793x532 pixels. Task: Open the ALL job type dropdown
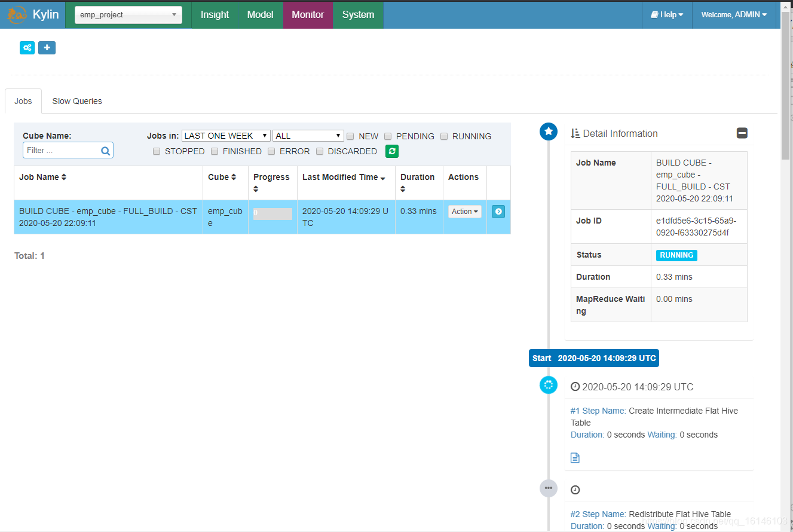click(x=308, y=136)
